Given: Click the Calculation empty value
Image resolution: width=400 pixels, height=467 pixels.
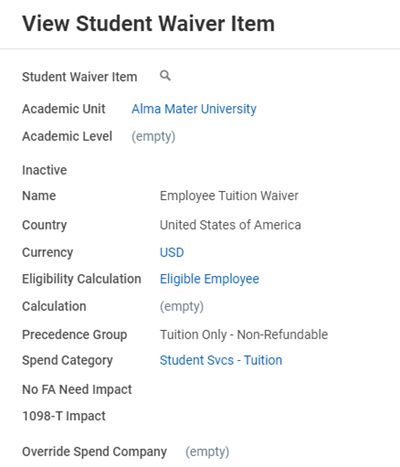Looking at the screenshot, I should point(182,306).
